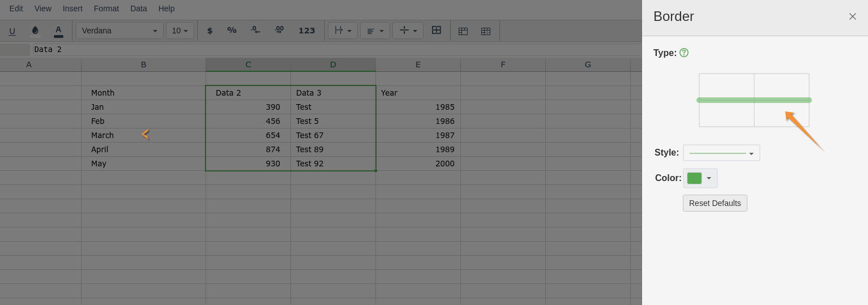Close the Border panel

point(852,16)
